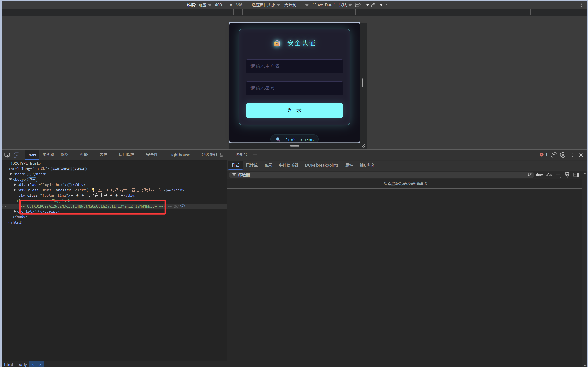Toggle regex filter icon in styles filter
This screenshot has width=588, height=367.
coord(530,175)
